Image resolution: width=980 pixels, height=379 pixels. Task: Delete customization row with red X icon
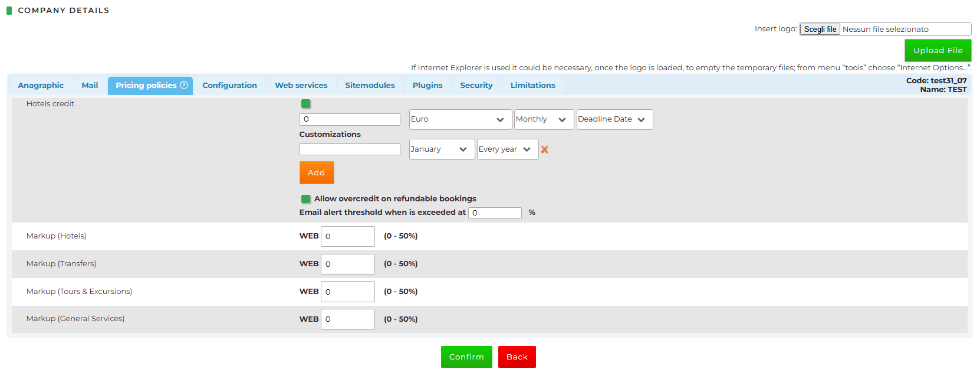tap(544, 149)
